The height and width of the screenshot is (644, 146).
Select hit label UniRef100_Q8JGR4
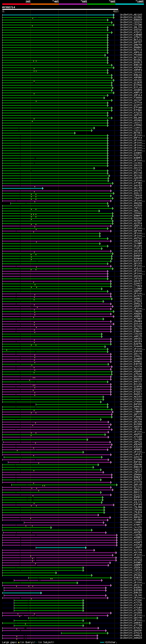tap(131, 246)
